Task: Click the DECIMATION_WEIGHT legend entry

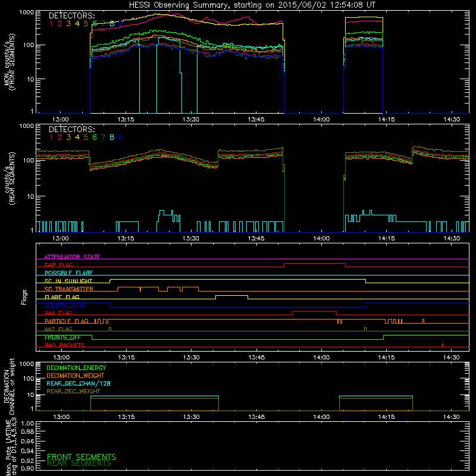Action: (76, 375)
